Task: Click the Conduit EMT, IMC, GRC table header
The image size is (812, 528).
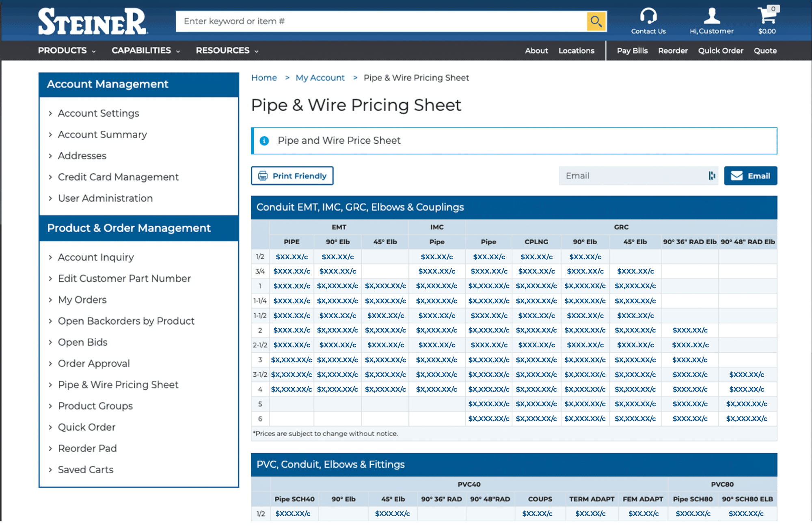Action: (x=514, y=207)
